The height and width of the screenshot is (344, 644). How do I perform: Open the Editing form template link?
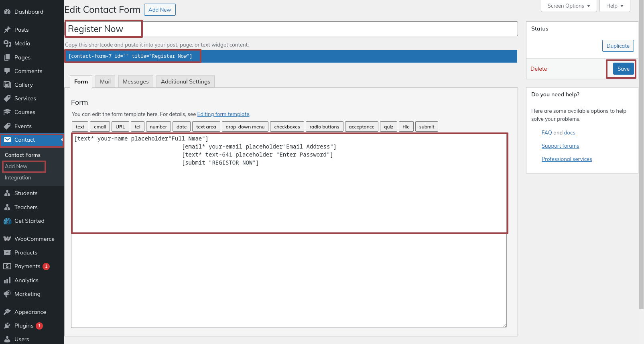(x=223, y=114)
